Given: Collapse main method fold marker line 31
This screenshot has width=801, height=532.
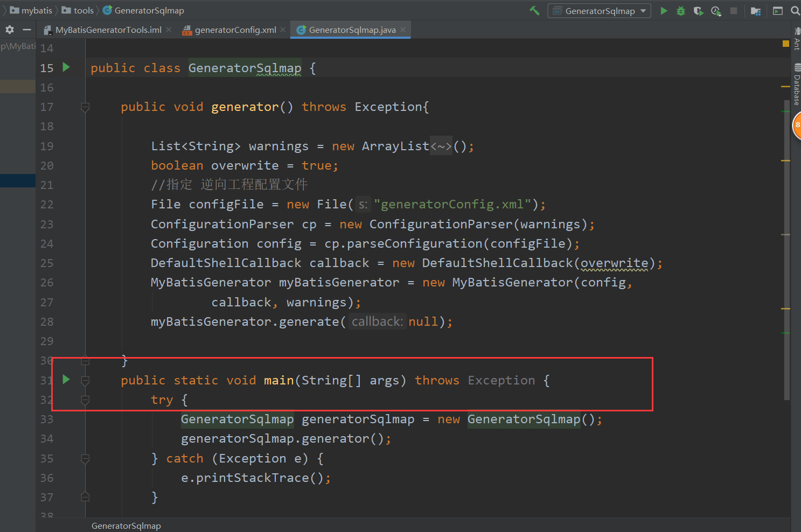Looking at the screenshot, I should point(85,381).
